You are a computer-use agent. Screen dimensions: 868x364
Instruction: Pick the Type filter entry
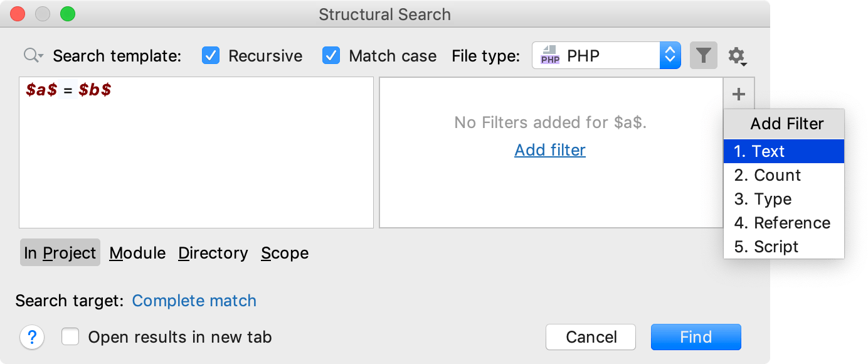[783, 199]
